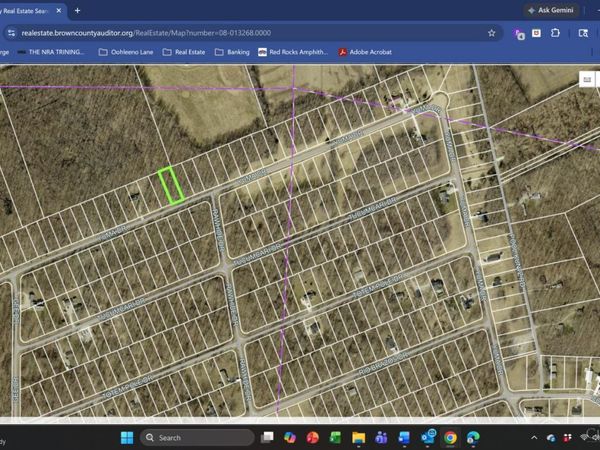The height and width of the screenshot is (450, 600).
Task: Click the taskbar Search box
Action: [197, 437]
